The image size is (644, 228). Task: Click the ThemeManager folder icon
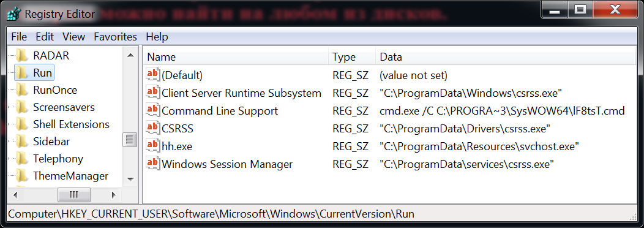coord(22,176)
